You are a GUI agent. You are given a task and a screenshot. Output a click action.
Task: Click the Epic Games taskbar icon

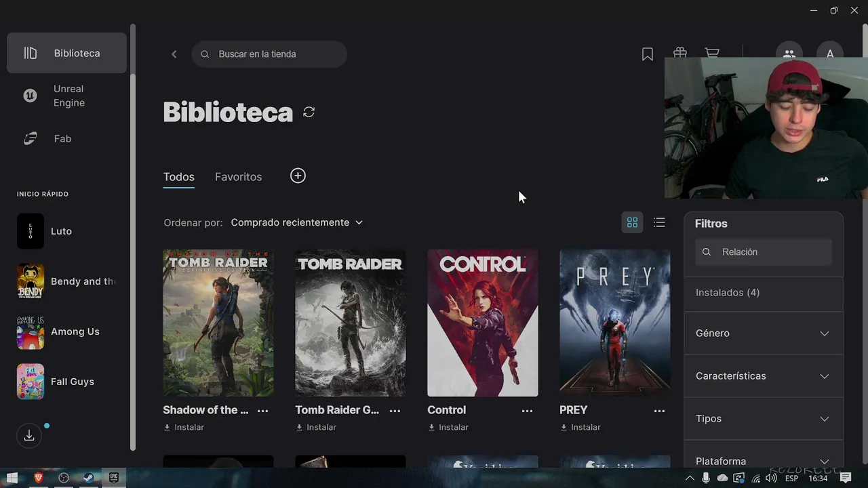pyautogui.click(x=114, y=479)
